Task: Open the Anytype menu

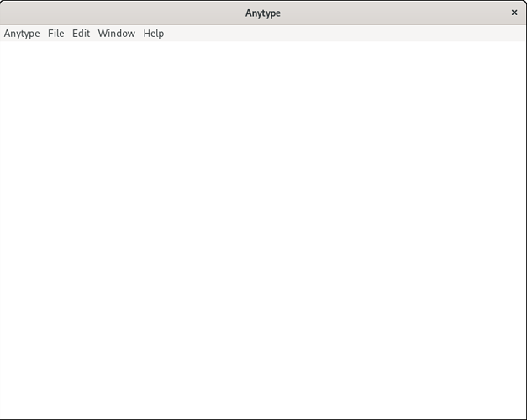Action: [22, 34]
